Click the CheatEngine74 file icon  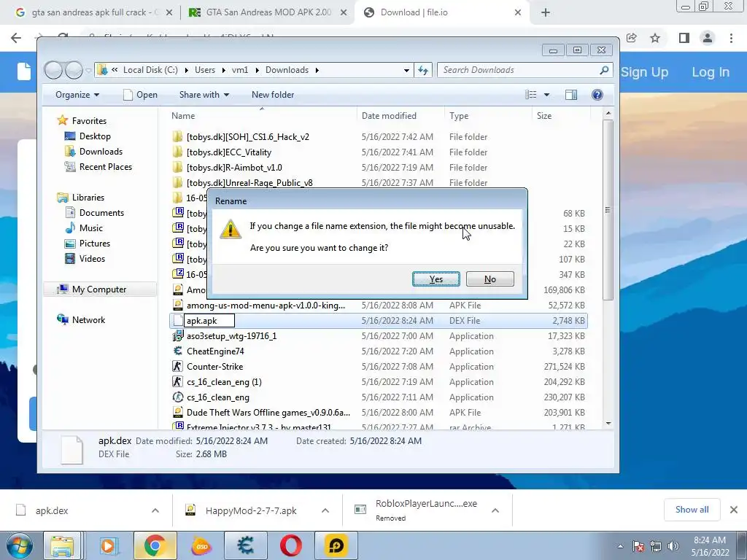178,351
